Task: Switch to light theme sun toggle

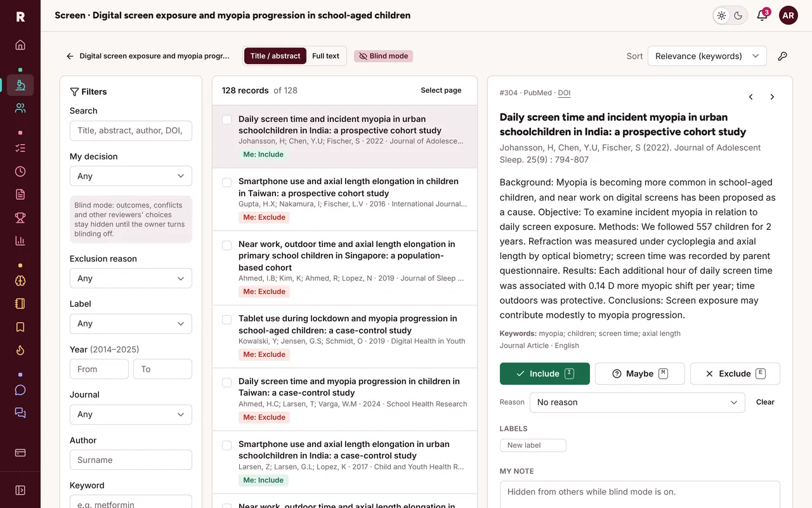Action: click(722, 16)
